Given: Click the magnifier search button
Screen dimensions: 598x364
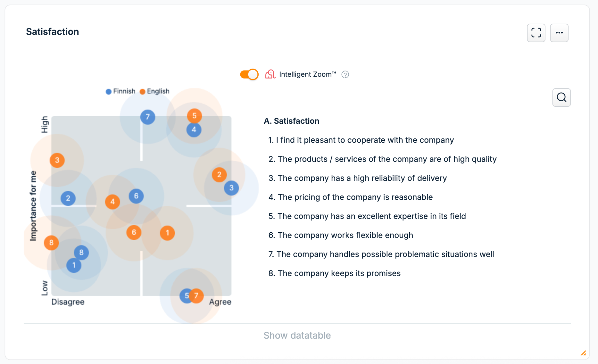Looking at the screenshot, I should coord(561,97).
